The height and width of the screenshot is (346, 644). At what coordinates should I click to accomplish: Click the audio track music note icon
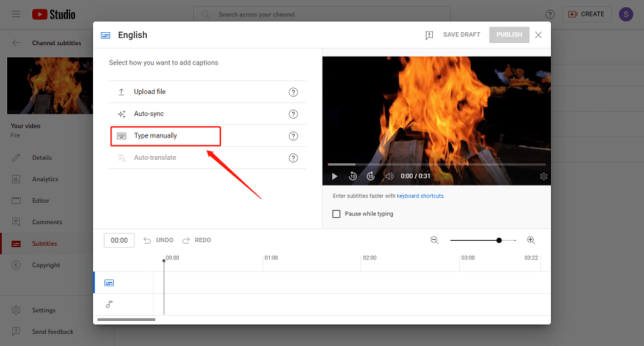click(109, 304)
